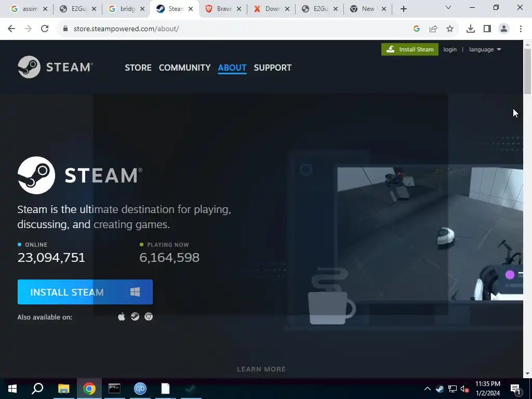
Task: Toggle the Chrome side panel icon
Action: [487, 29]
